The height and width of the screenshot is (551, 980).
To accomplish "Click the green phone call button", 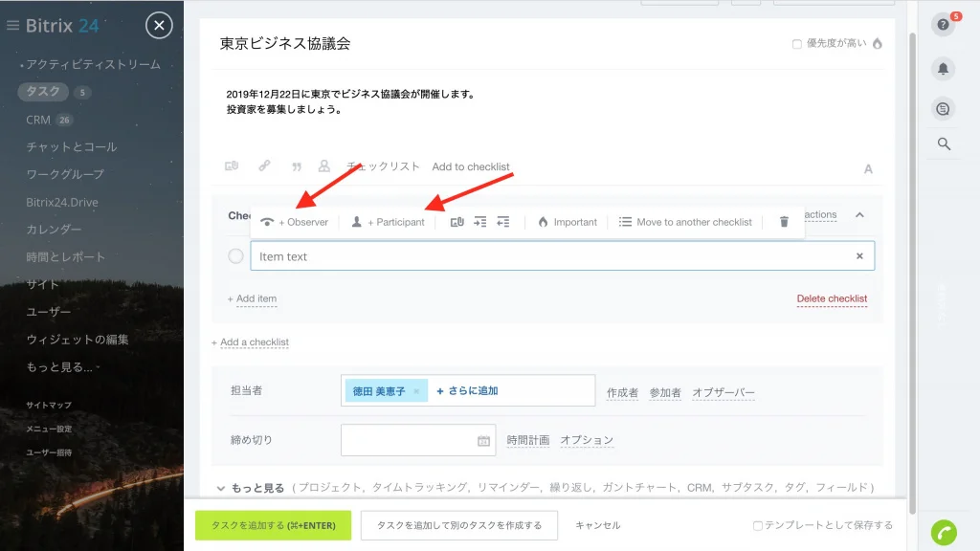I will [944, 533].
